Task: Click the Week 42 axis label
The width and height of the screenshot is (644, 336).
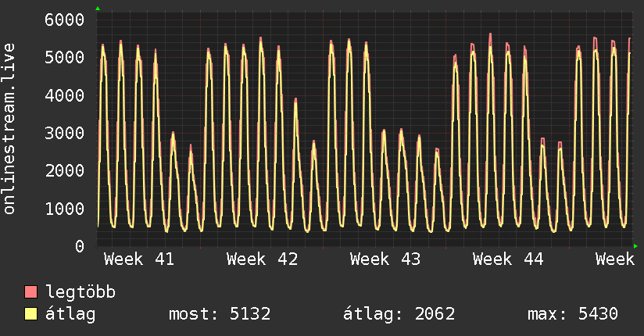Action: (x=262, y=259)
